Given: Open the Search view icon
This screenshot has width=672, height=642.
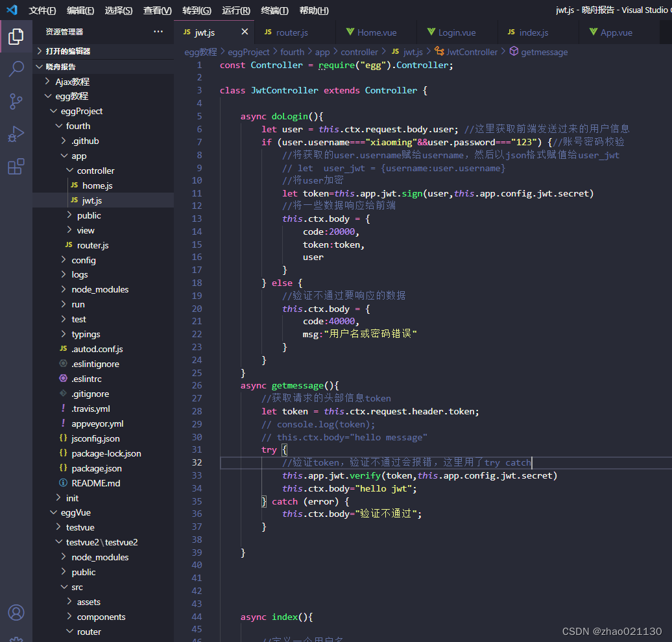Looking at the screenshot, I should (16, 69).
